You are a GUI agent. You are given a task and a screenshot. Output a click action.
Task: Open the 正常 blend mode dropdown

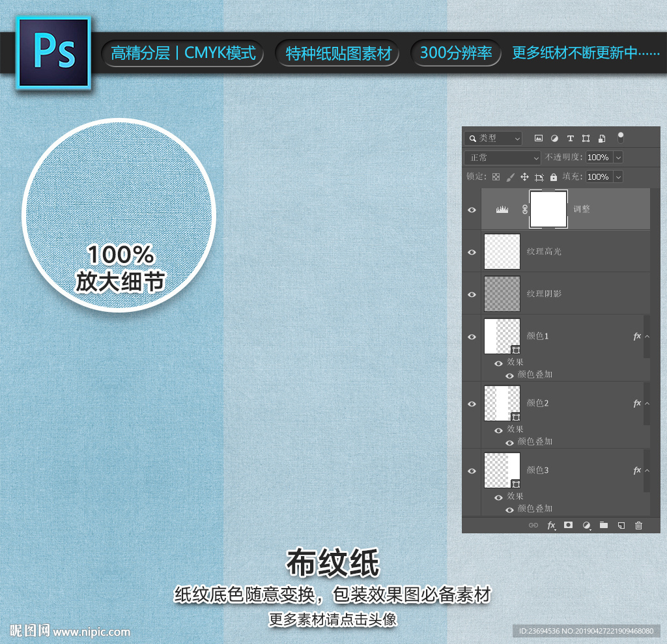pyautogui.click(x=502, y=158)
